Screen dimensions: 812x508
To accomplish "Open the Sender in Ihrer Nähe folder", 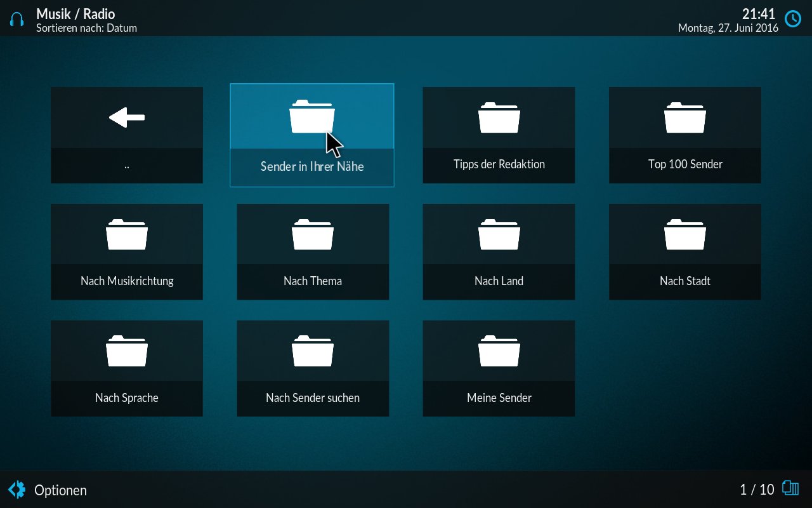I will click(311, 135).
